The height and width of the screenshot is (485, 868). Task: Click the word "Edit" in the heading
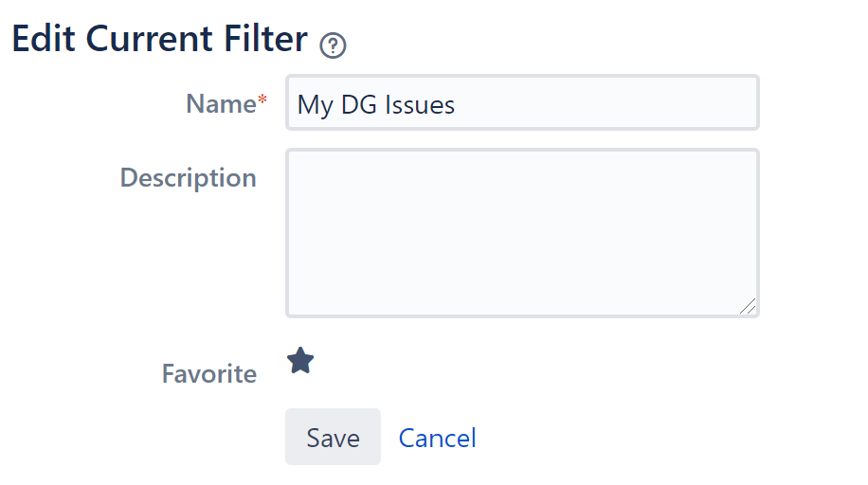(44, 39)
